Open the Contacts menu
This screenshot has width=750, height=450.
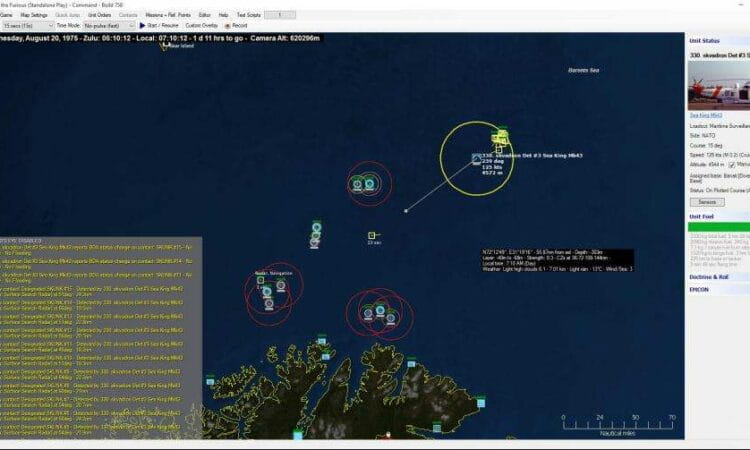click(128, 15)
